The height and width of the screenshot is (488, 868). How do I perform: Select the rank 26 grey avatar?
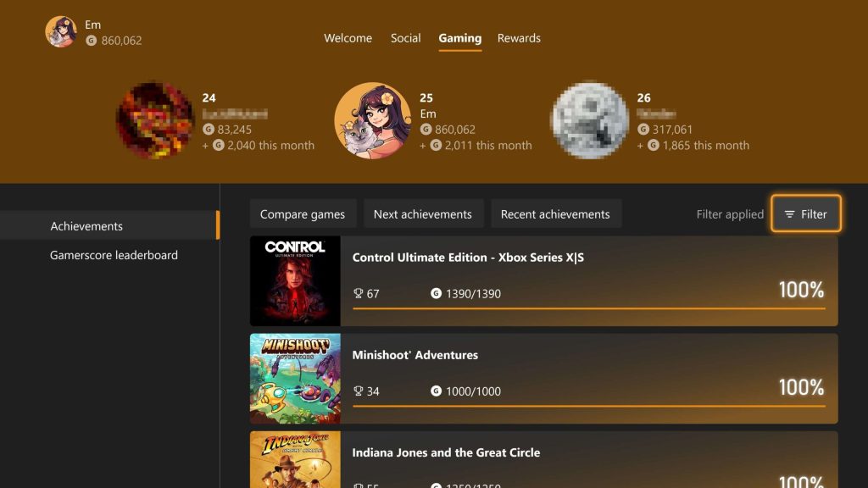(590, 120)
